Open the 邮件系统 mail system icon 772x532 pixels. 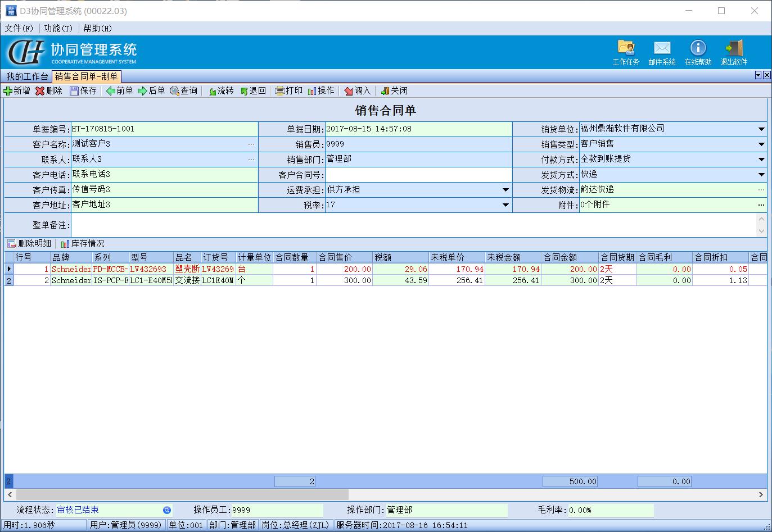click(662, 53)
